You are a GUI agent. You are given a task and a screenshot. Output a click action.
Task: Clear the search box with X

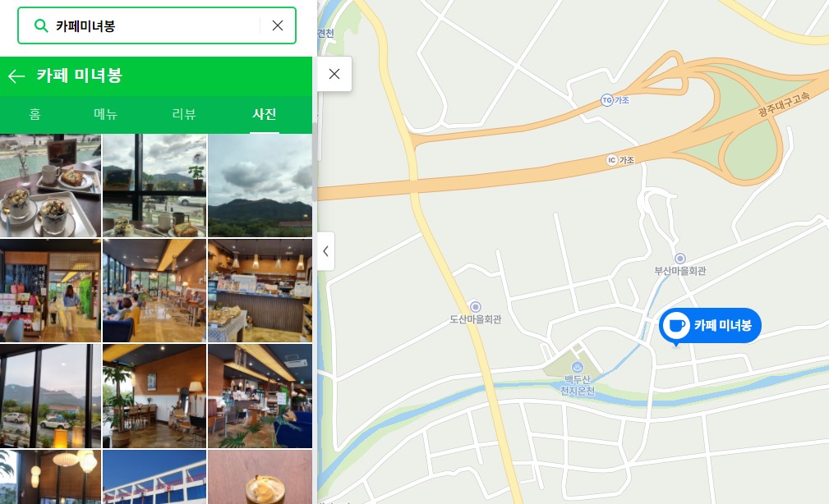coord(278,25)
